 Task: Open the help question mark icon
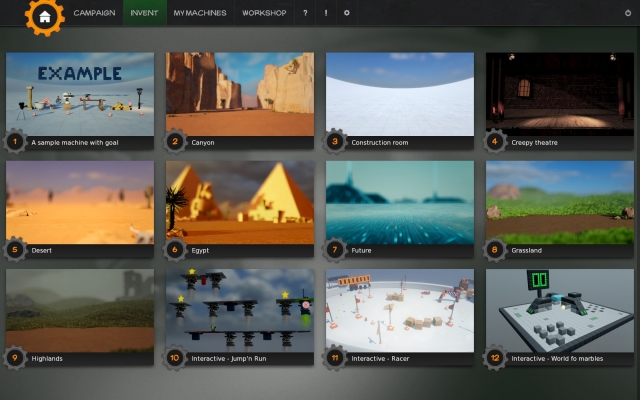[x=305, y=13]
